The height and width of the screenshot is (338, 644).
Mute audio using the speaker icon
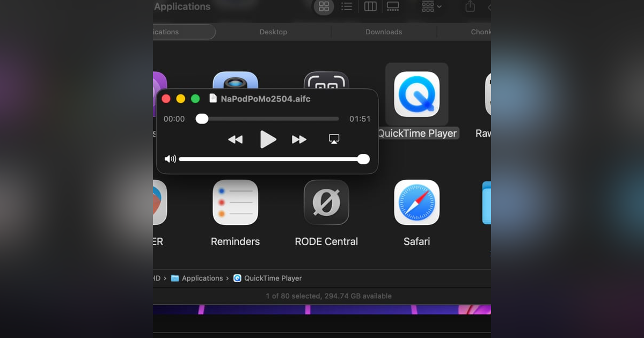pos(170,159)
